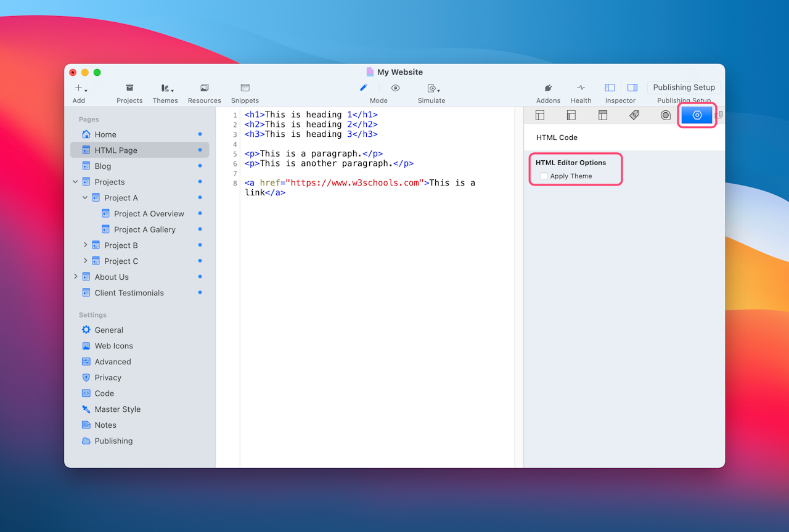
Task: Enable the Apply Theme checkbox
Action: (x=544, y=176)
